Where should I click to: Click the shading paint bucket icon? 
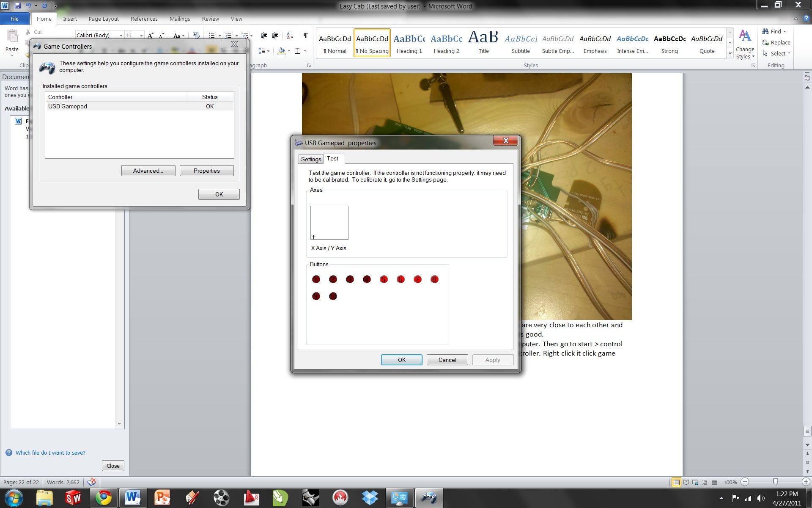(x=281, y=51)
